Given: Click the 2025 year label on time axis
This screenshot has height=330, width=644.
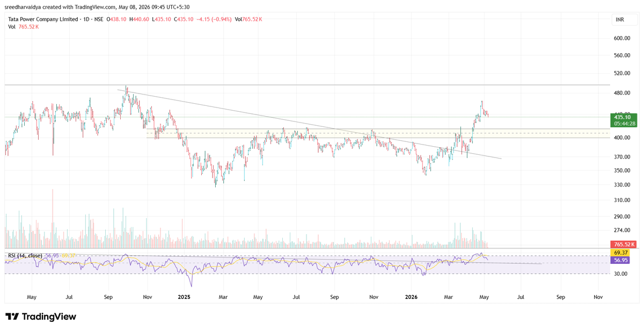Looking at the screenshot, I should coord(184,297).
